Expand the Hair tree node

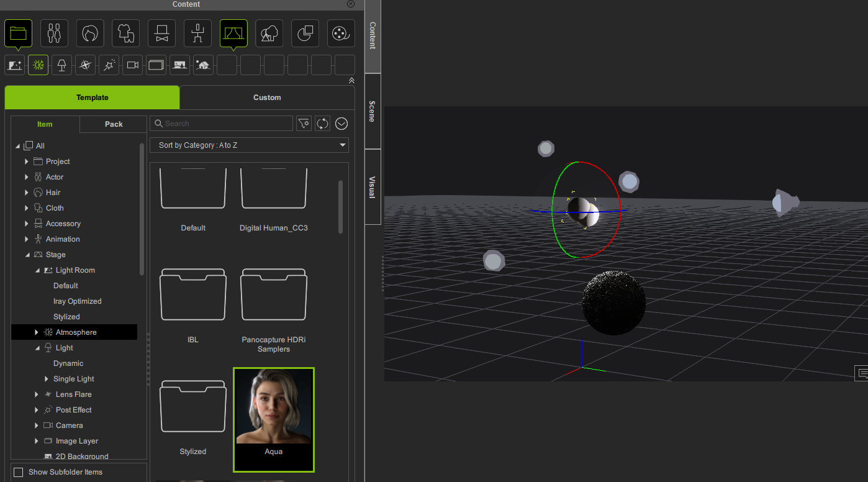[x=27, y=193]
